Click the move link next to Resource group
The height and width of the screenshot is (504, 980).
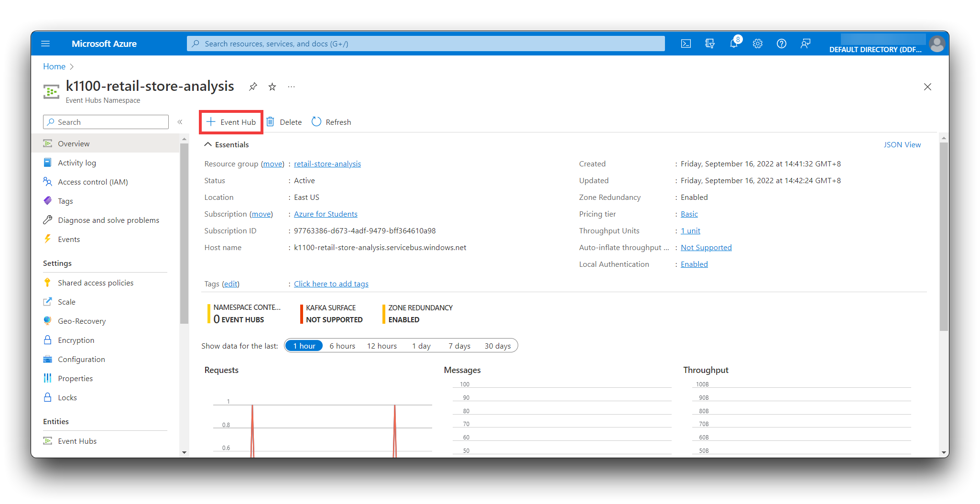[272, 164]
